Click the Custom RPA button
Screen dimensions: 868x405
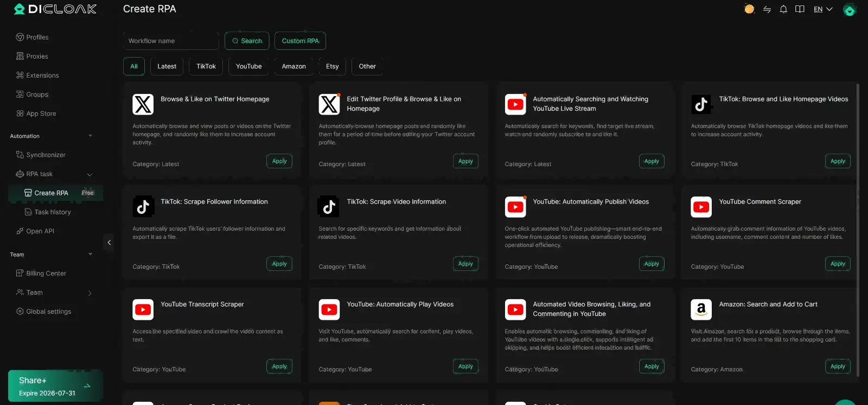click(300, 41)
